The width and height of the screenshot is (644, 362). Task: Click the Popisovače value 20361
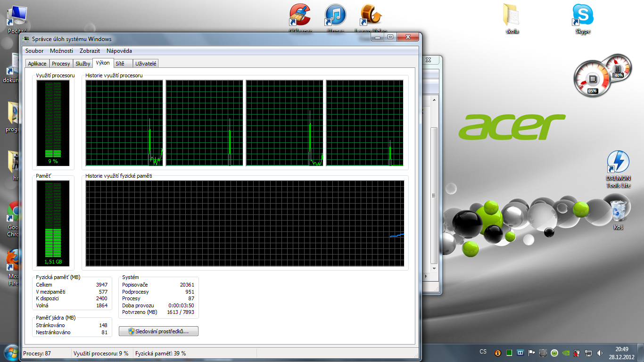pos(187,285)
